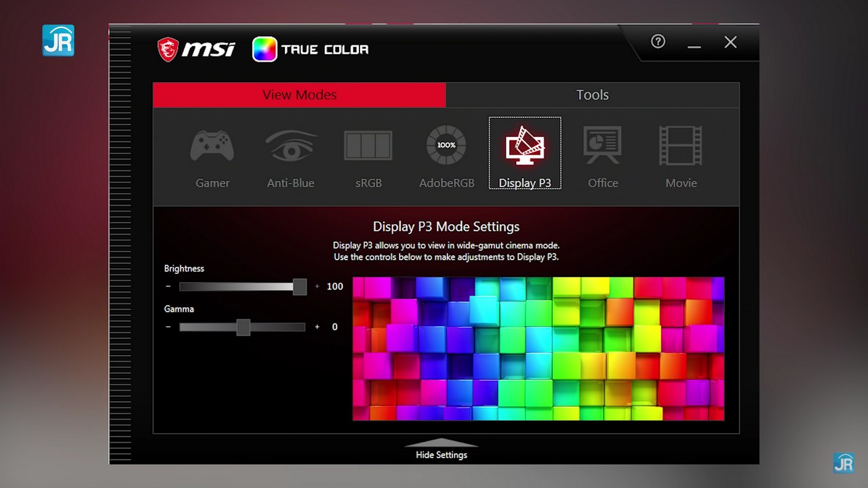Raise Gamma with the plus button
This screenshot has width=868, height=488.
(317, 327)
